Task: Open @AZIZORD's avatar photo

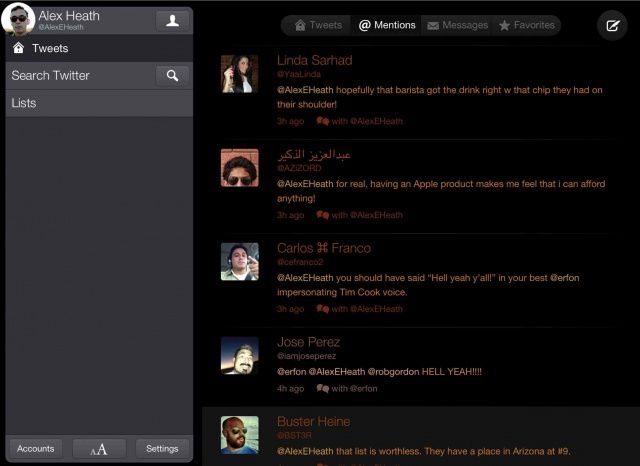Action: [240, 168]
